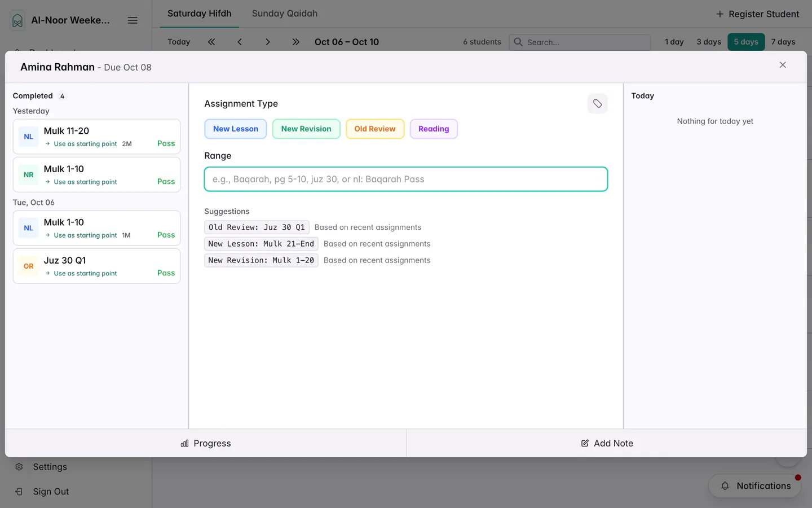Select Reading assignment type
This screenshot has height=508, width=812.
pos(434,129)
